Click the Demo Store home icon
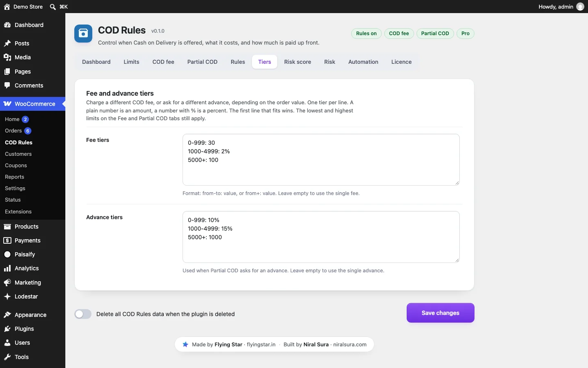Viewport: 588px width, 368px height. [x=7, y=7]
